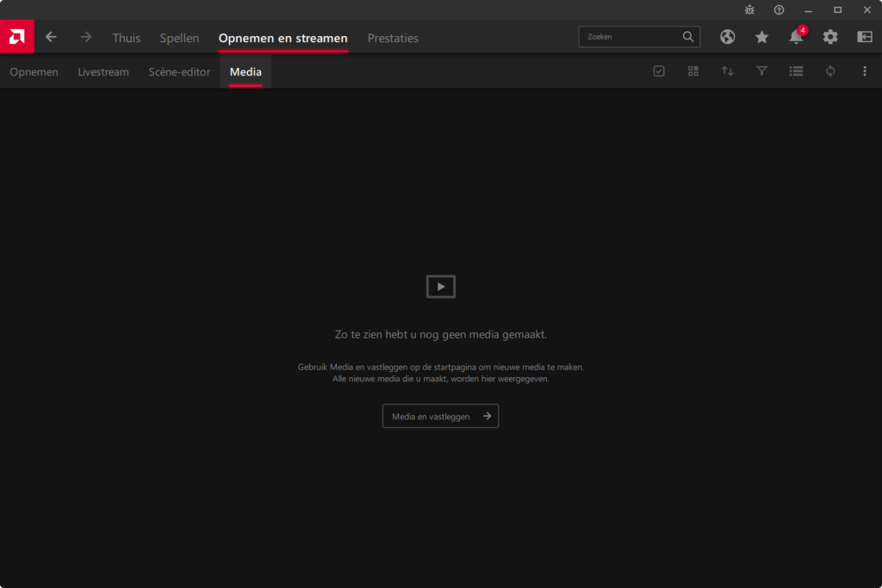Screen dimensions: 882x588
Task: Open the web browser globe icon
Action: [727, 37]
